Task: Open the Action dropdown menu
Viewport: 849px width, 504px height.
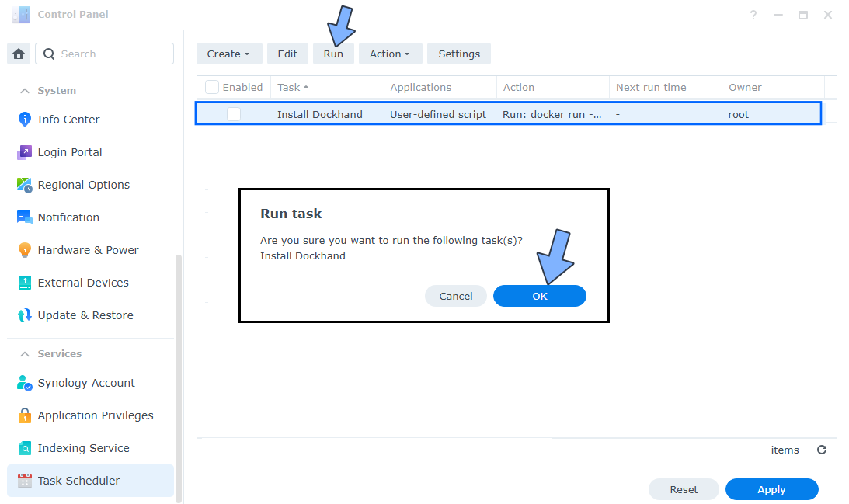Action: click(x=390, y=54)
